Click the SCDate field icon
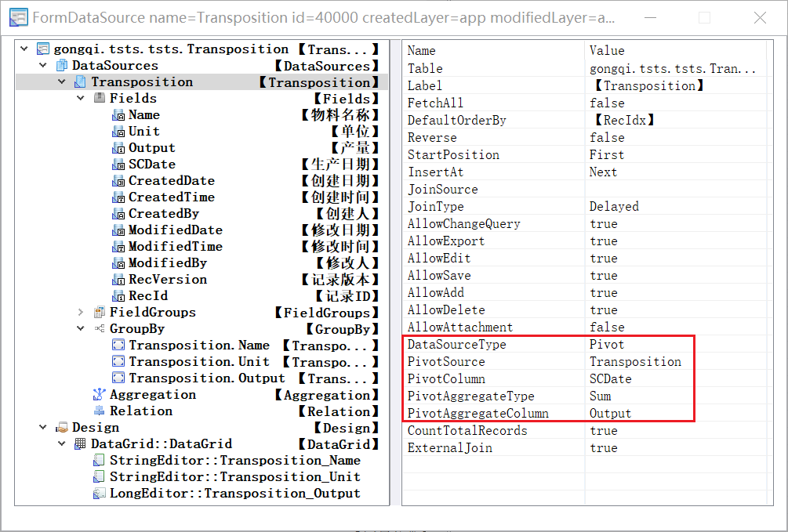788x532 pixels. 118,165
